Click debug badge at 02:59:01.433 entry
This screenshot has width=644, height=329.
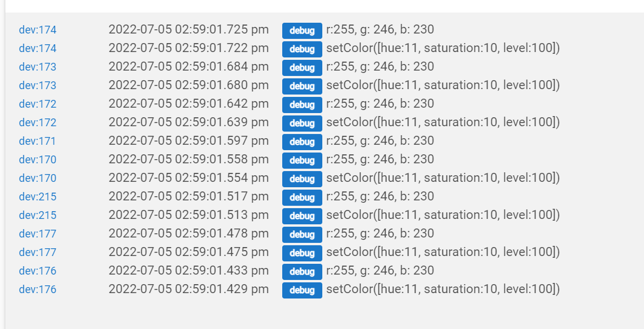(302, 272)
